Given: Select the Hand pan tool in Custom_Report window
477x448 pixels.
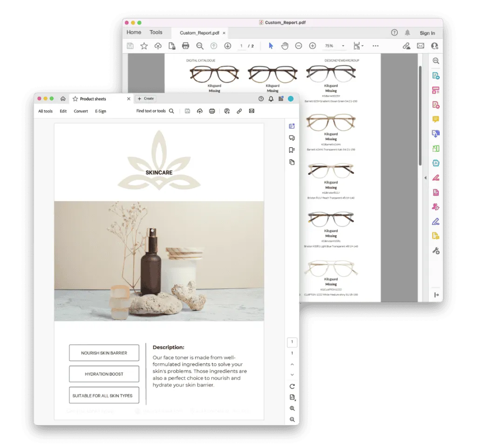Looking at the screenshot, I should 285,46.
